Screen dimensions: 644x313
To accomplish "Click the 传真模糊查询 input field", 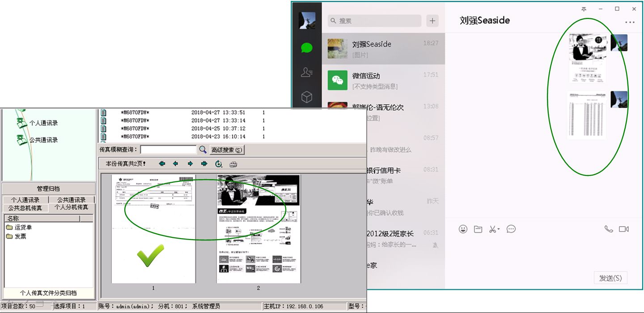I will [x=169, y=150].
